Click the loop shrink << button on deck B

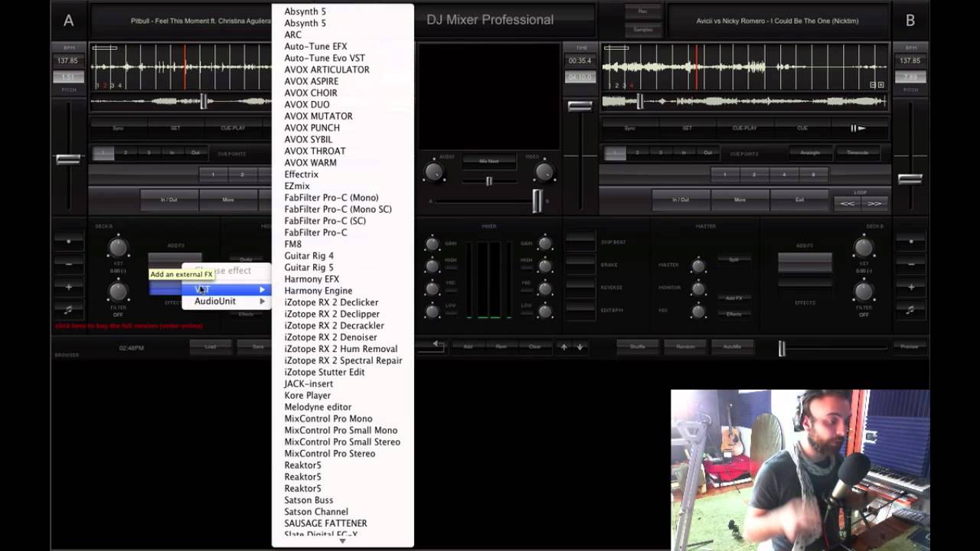tap(848, 203)
